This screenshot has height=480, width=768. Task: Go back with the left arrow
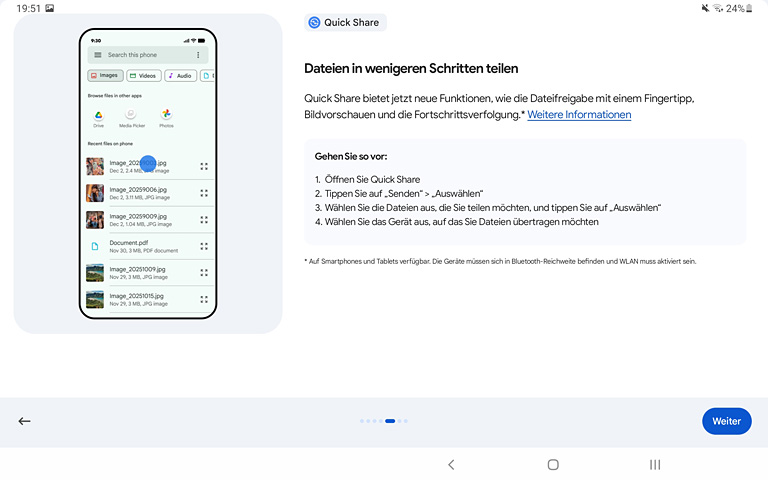coord(25,421)
